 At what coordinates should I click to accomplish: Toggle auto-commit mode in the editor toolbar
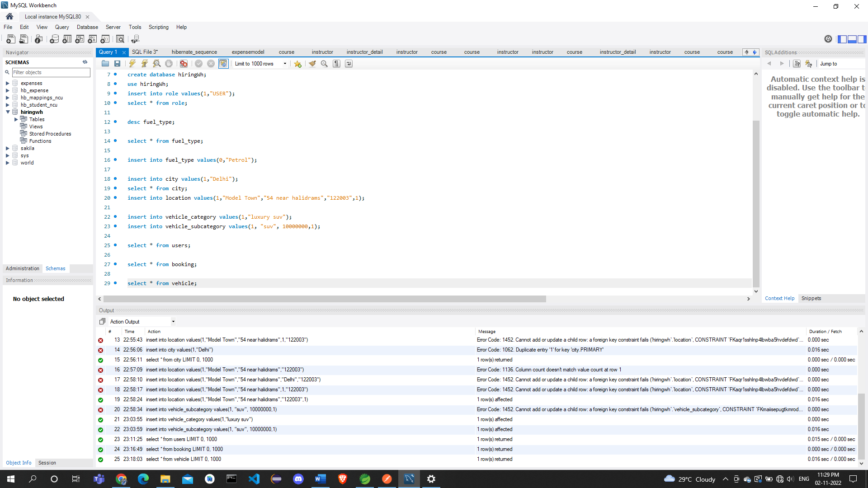(x=223, y=63)
